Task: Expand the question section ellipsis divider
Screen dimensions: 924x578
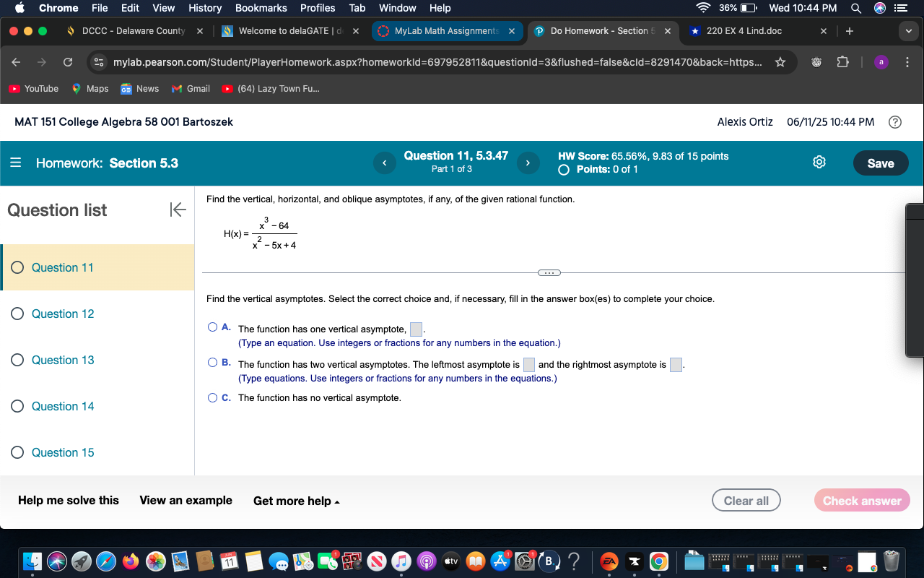Action: (549, 272)
